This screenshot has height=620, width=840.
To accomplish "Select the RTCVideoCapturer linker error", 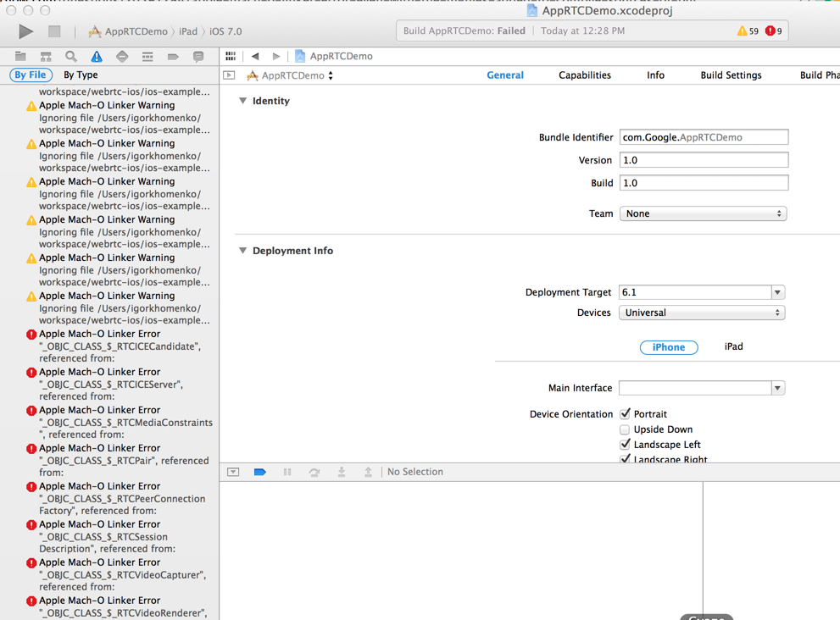I will pyautogui.click(x=120, y=574).
